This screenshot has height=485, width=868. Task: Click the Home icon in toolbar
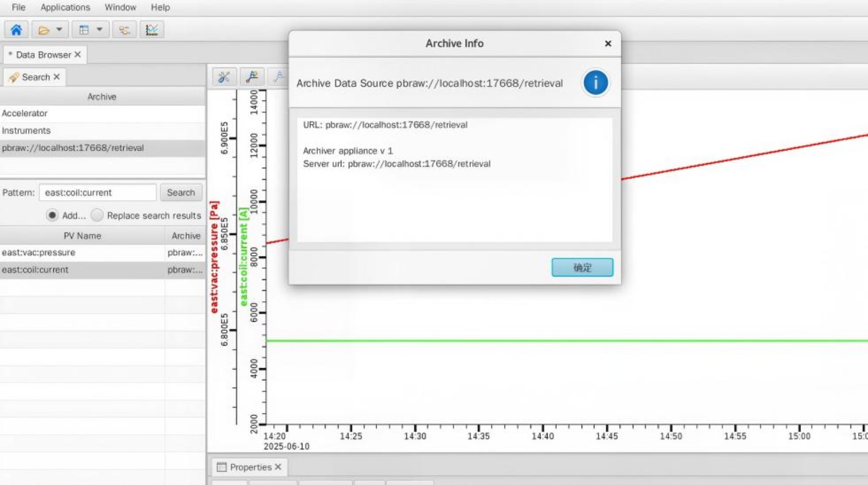tap(16, 30)
